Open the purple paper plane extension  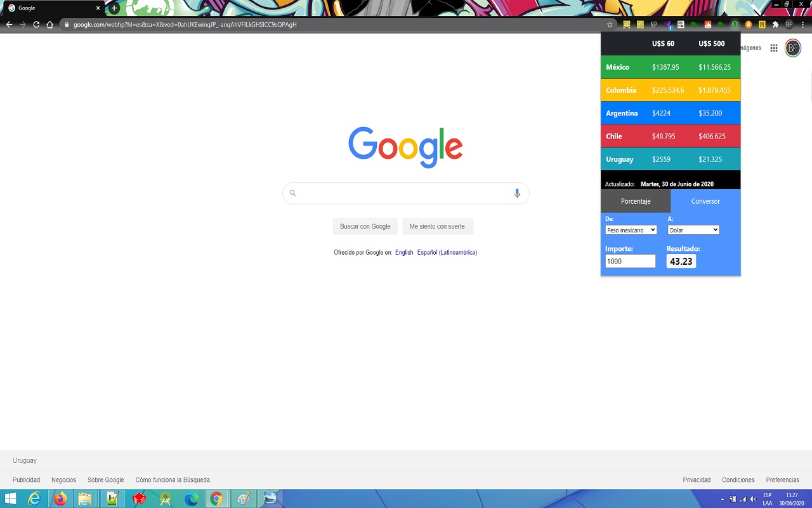(x=669, y=25)
